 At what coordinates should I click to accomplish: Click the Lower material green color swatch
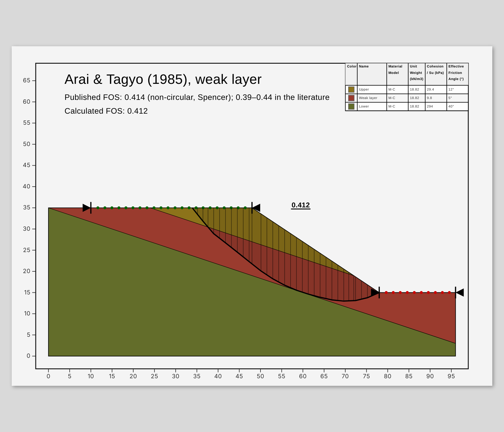click(x=351, y=106)
